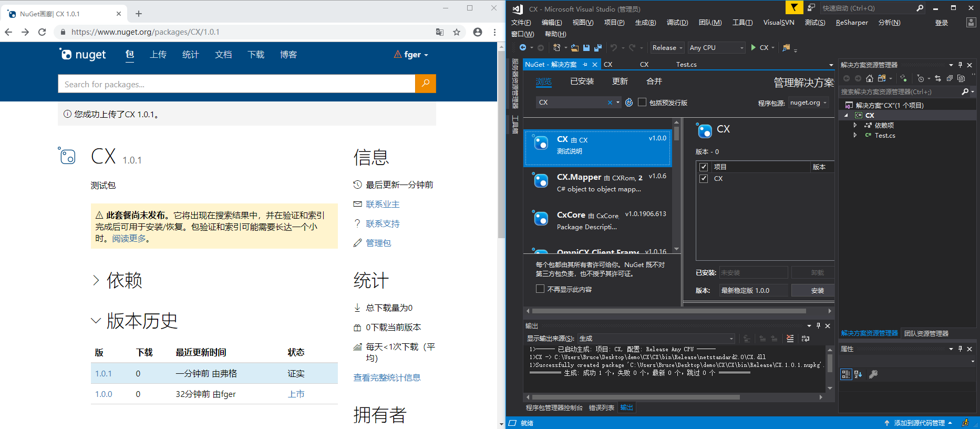Expand the Test.cs node in Solution Explorer
The image size is (980, 429).
pos(855,135)
